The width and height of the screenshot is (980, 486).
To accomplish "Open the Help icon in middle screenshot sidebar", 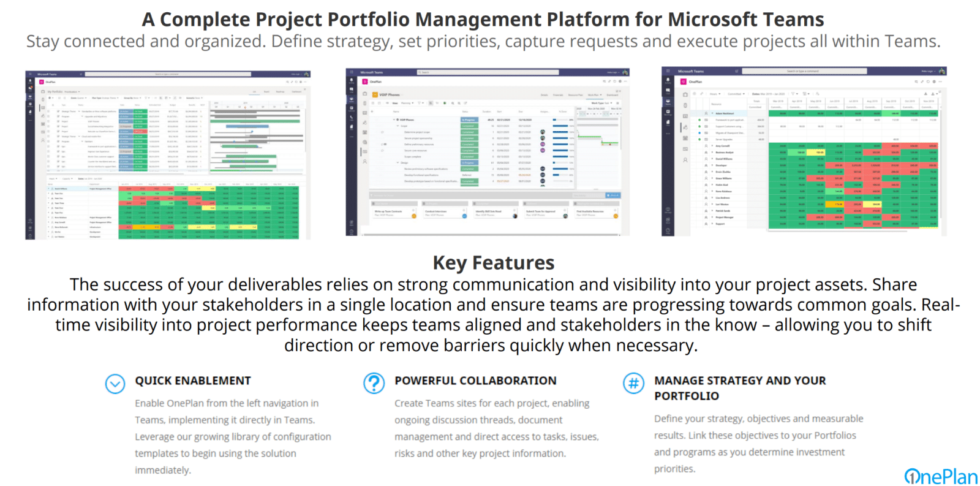I will (352, 232).
